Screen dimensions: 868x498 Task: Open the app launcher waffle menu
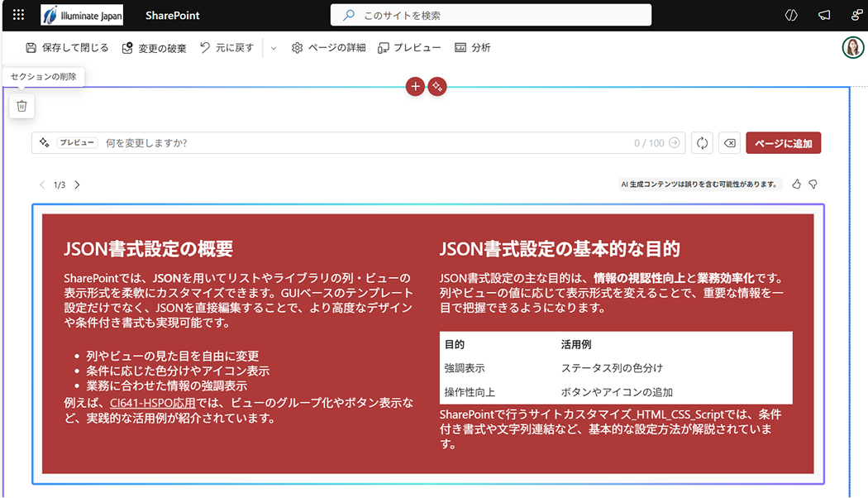tap(18, 15)
